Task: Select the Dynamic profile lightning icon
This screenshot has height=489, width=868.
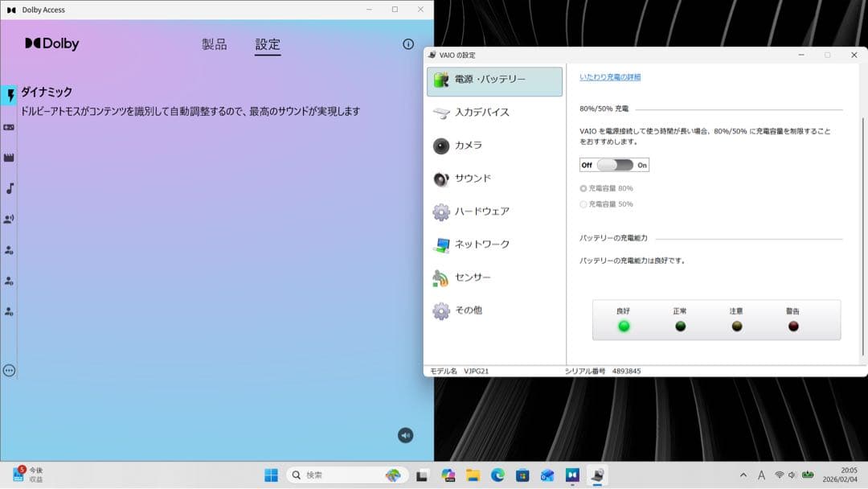Action: tap(10, 95)
